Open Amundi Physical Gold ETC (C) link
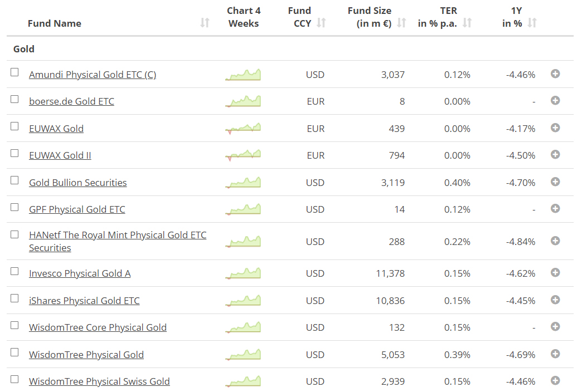This screenshot has width=577, height=392. click(x=93, y=75)
